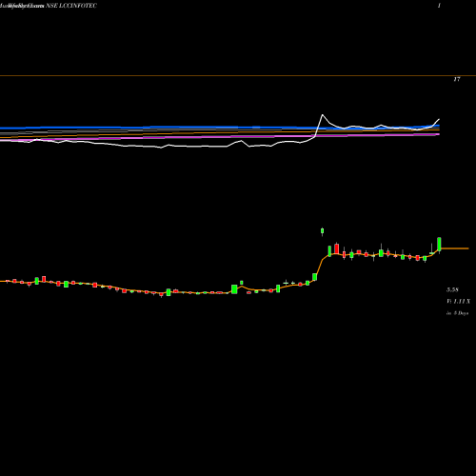Image resolution: width=476 pixels, height=476 pixels.
Task: Click the V: 1.11 X volume label
Action: (x=458, y=301)
